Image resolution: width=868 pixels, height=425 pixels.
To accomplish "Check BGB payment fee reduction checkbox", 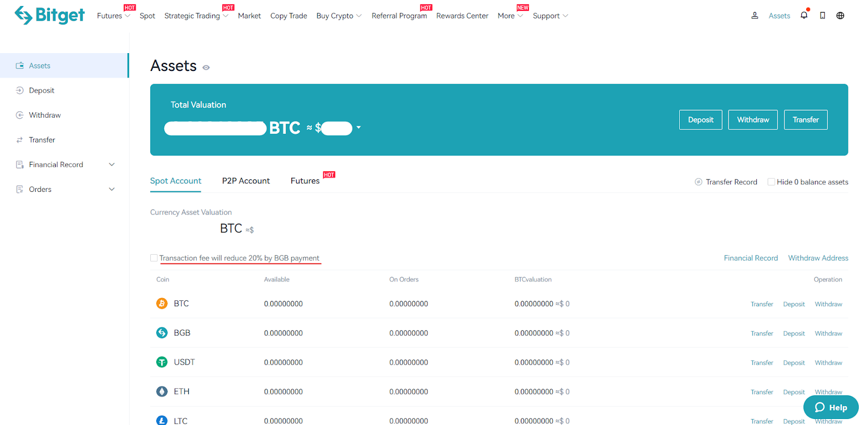I will [x=154, y=258].
